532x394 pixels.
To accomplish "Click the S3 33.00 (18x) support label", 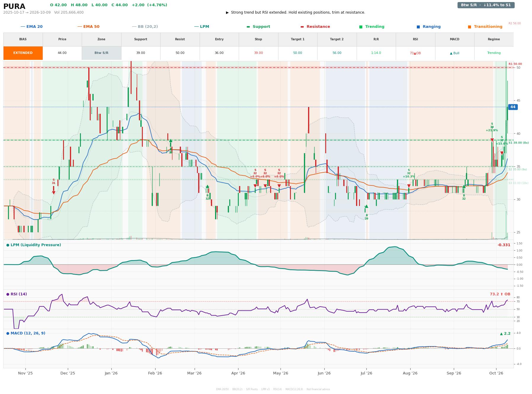I will [518, 183].
